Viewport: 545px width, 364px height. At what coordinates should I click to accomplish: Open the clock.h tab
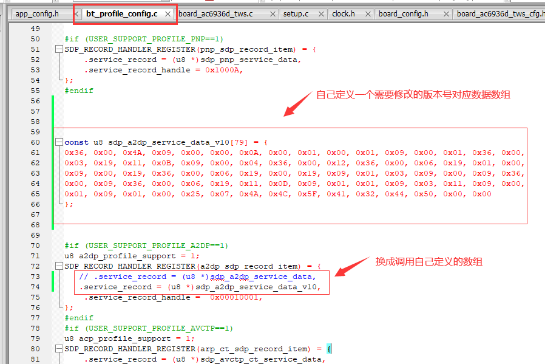click(x=343, y=14)
